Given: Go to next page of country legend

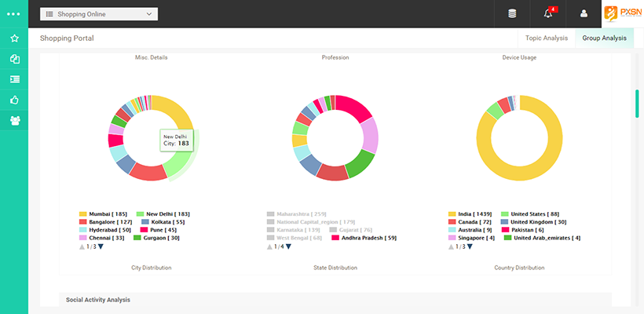Looking at the screenshot, I should point(470,246).
